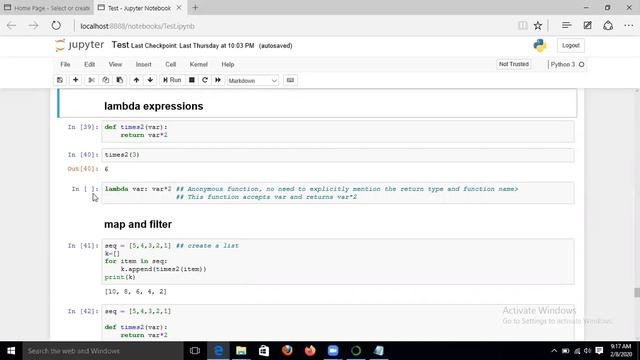Open browser More actions ellipsis

click(x=629, y=26)
